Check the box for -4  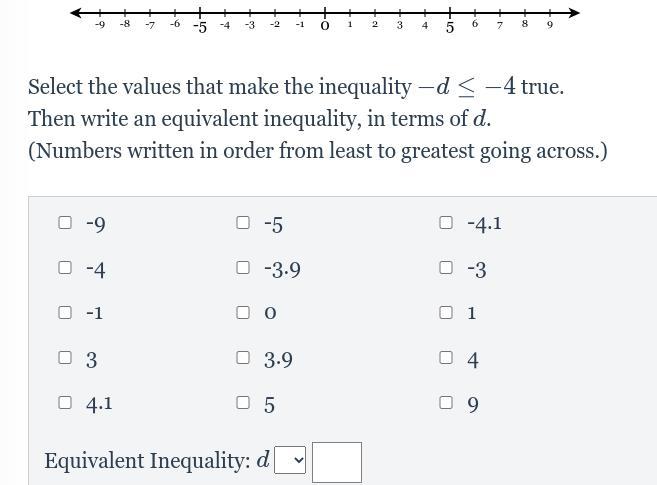(65, 268)
